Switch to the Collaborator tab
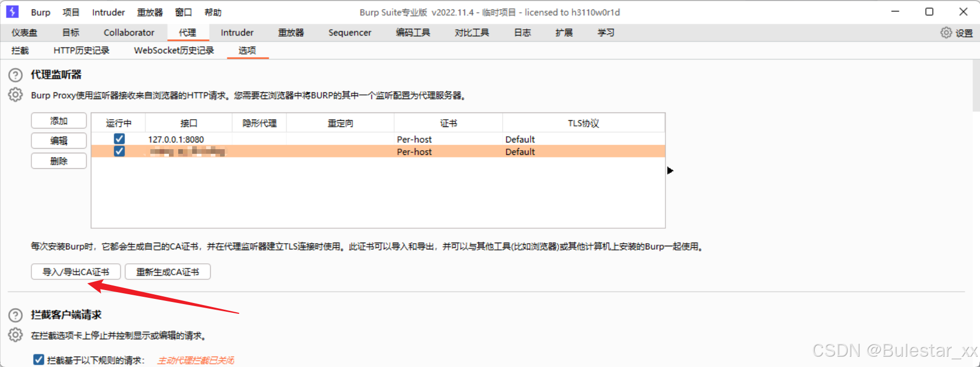This screenshot has width=980, height=367. point(129,33)
